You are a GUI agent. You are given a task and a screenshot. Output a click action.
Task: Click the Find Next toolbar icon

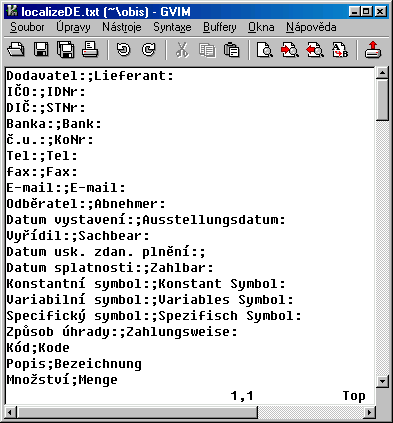(290, 50)
